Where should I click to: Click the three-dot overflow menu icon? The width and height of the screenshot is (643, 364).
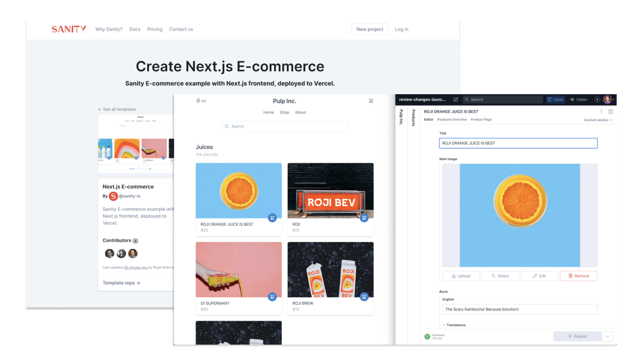pos(601,112)
